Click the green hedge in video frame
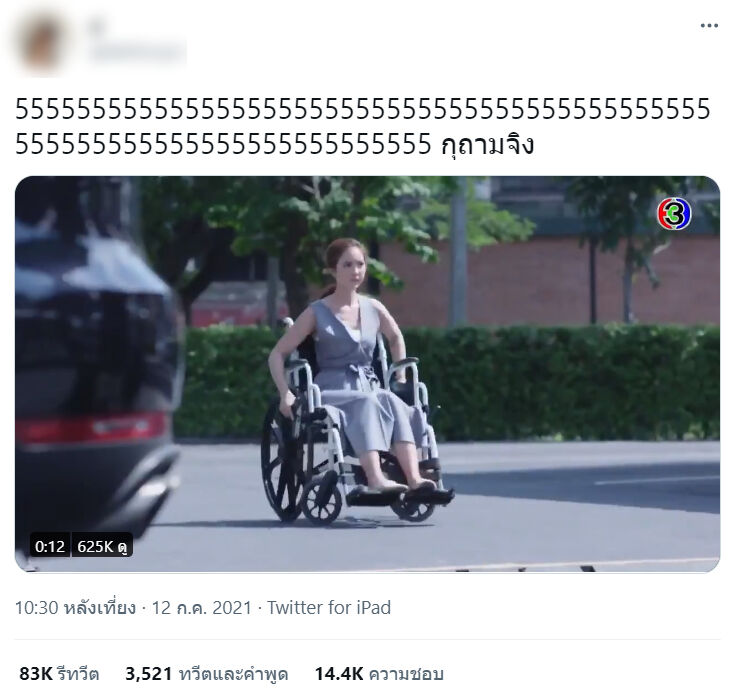Image resolution: width=735 pixels, height=700 pixels. (562, 382)
